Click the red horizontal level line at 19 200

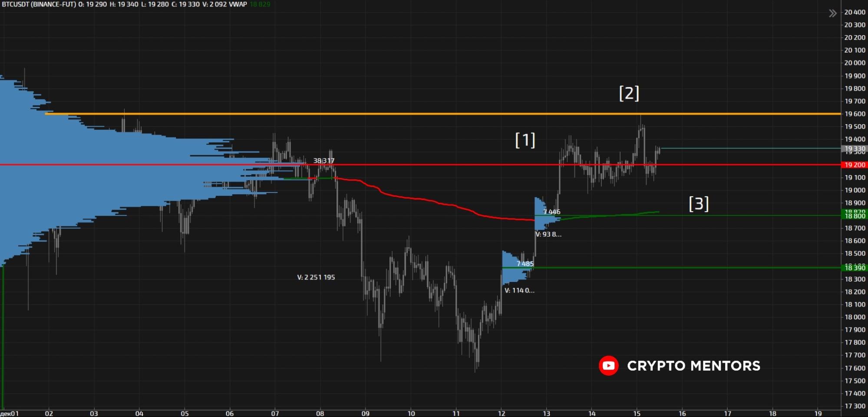tap(420, 165)
